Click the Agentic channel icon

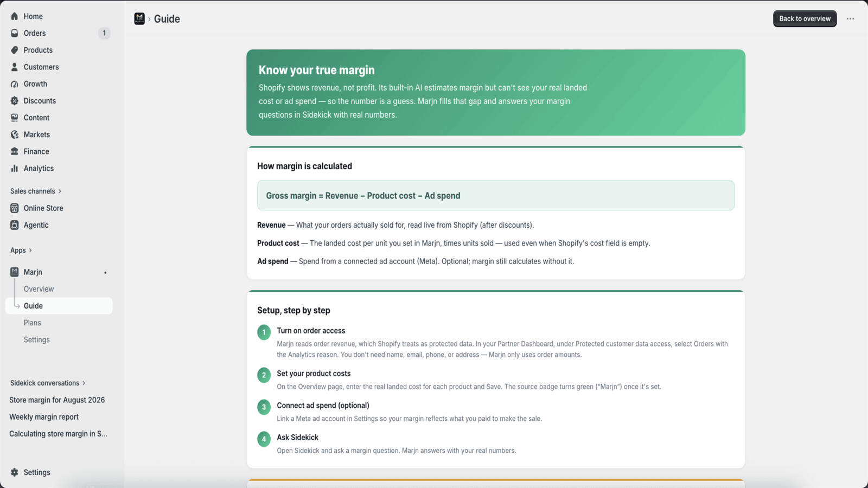pyautogui.click(x=15, y=225)
